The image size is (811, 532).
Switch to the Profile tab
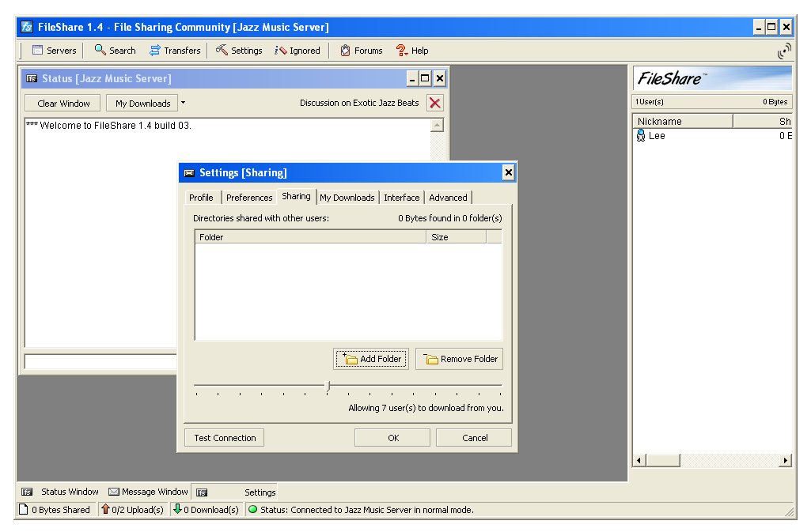pyautogui.click(x=201, y=198)
